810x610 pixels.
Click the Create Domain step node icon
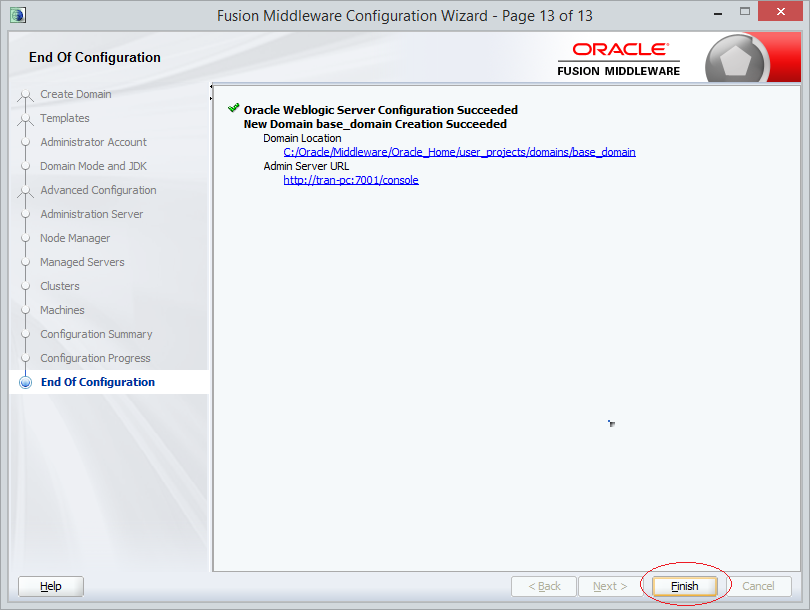point(25,95)
